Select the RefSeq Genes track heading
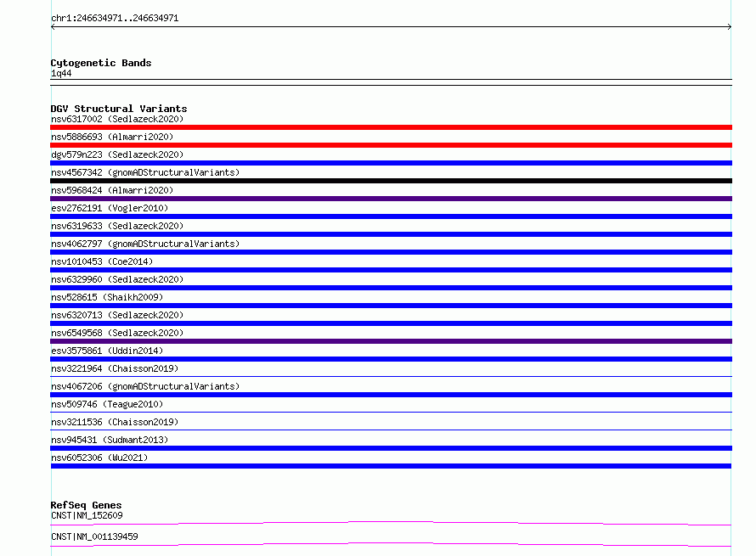The width and height of the screenshot is (756, 556). 86,505
